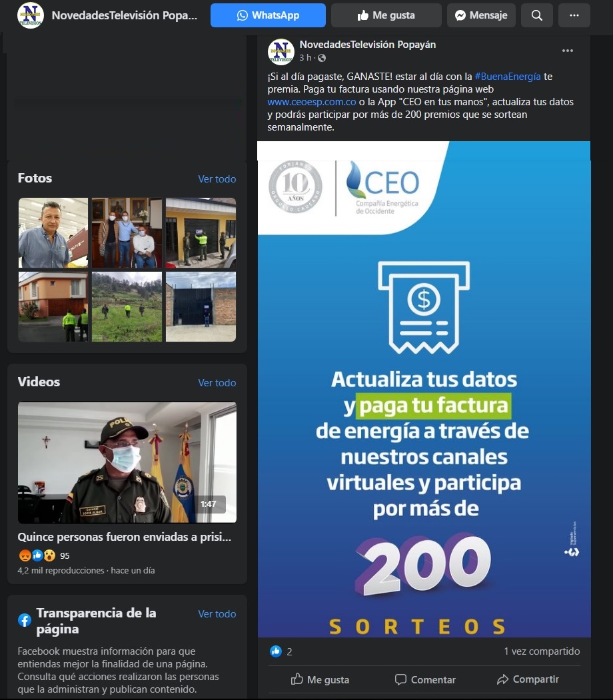
Task: Contact the page via WhatsApp button
Action: pos(268,15)
